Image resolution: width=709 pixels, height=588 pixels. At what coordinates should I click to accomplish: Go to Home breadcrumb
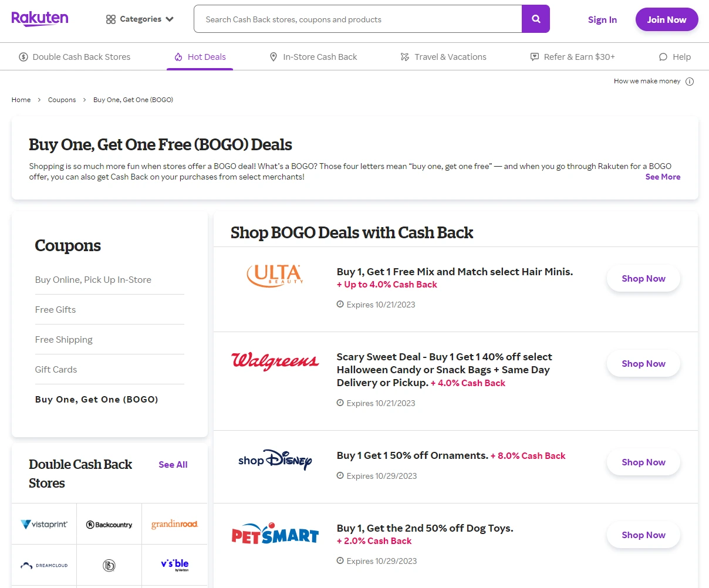click(21, 100)
